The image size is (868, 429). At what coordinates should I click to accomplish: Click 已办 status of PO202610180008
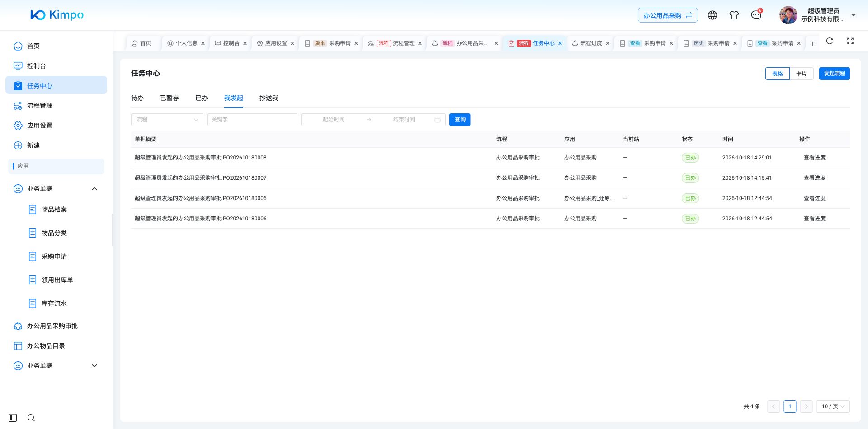(690, 158)
